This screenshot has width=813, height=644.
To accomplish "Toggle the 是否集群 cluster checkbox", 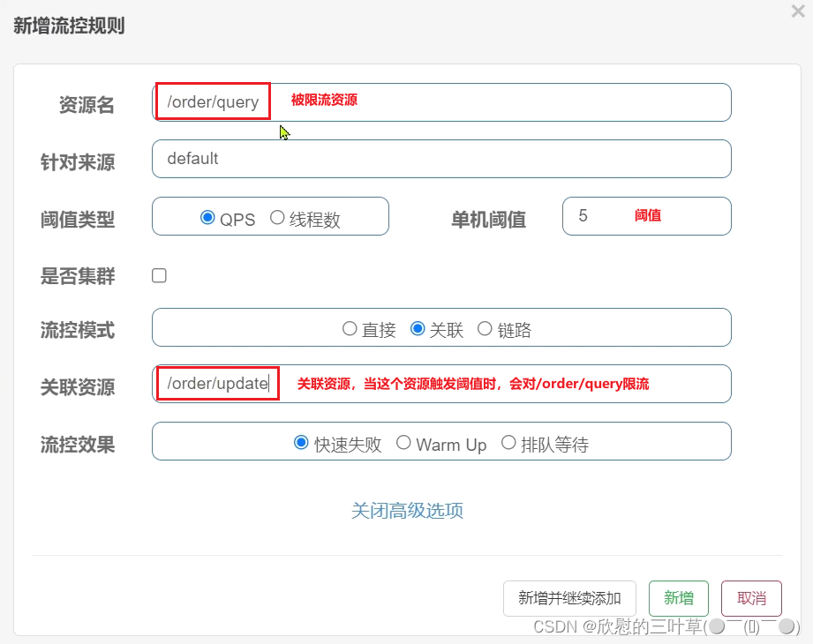I will [159, 275].
